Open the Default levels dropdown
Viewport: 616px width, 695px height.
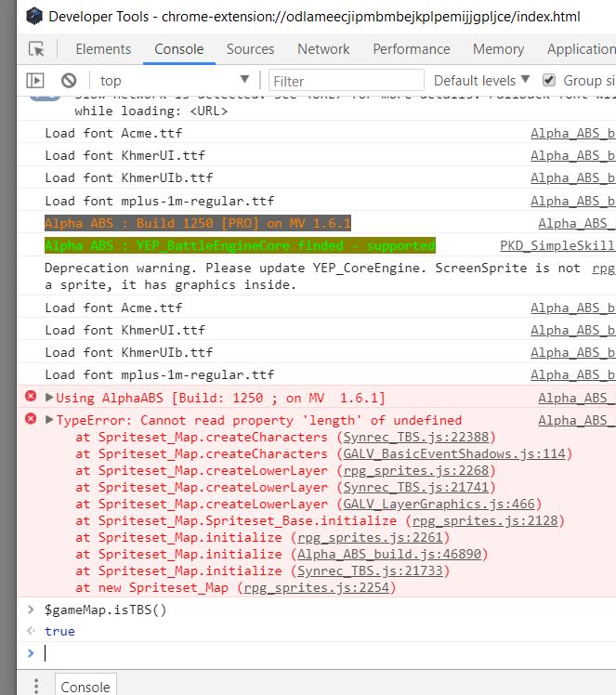(481, 81)
